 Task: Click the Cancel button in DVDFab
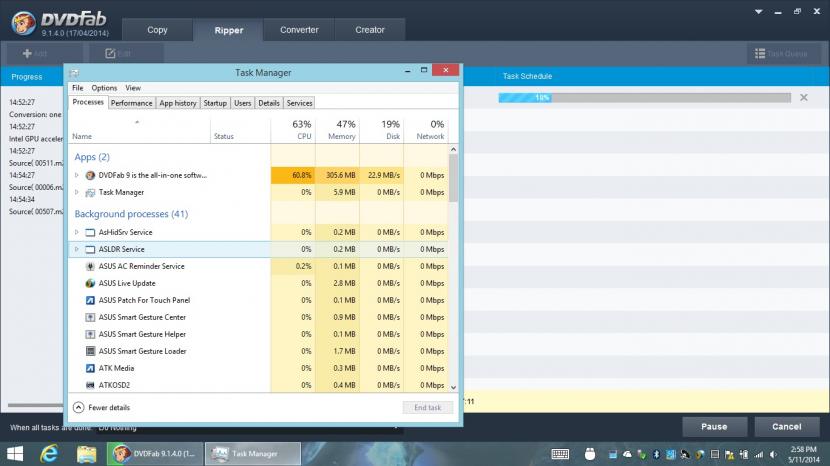pyautogui.click(x=787, y=426)
